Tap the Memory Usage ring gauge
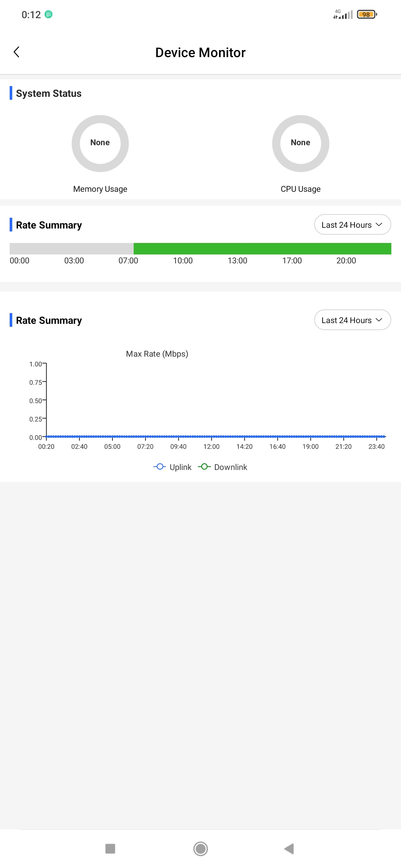 100,144
